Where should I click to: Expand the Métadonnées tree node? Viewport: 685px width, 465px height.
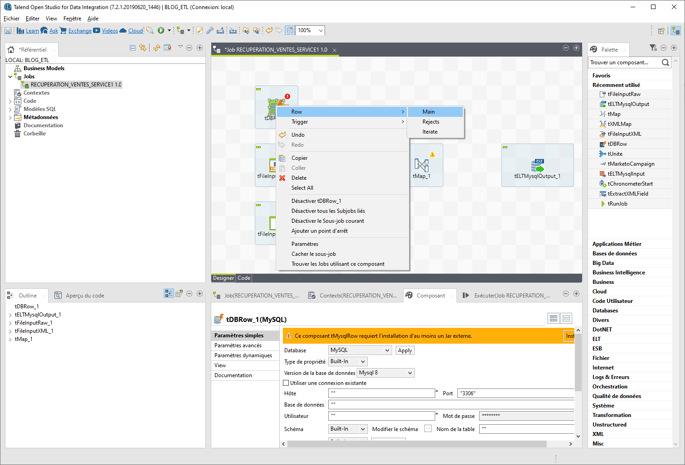click(x=10, y=117)
